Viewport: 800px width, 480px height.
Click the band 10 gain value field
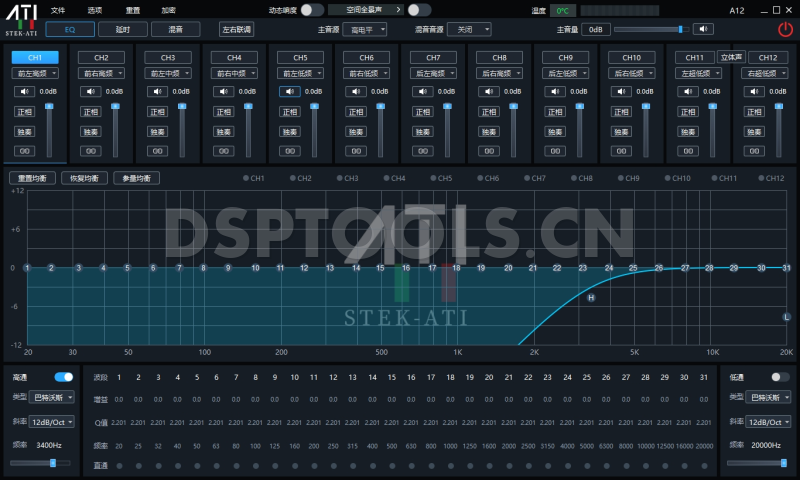[294, 399]
